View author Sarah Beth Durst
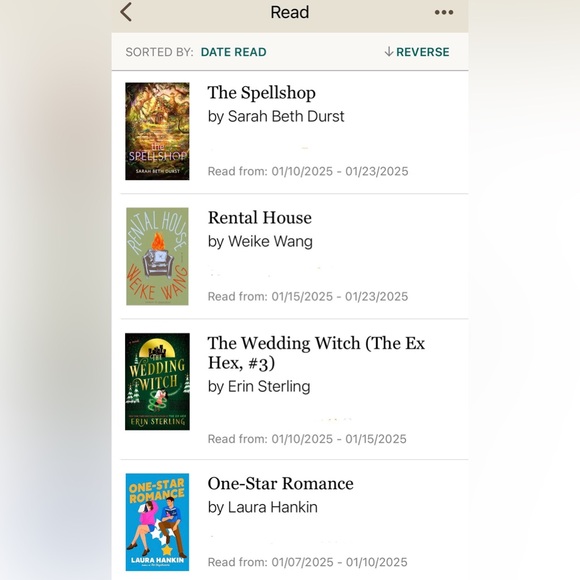Screen dimensions: 580x580 pyautogui.click(x=276, y=117)
